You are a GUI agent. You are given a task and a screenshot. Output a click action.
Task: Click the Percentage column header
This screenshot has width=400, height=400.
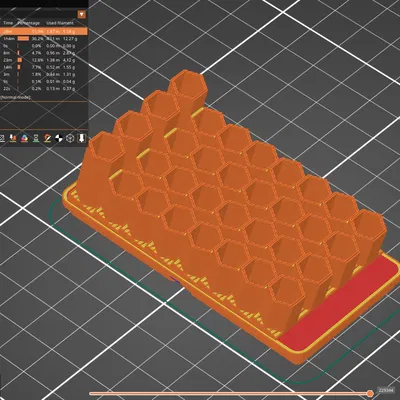(x=29, y=23)
